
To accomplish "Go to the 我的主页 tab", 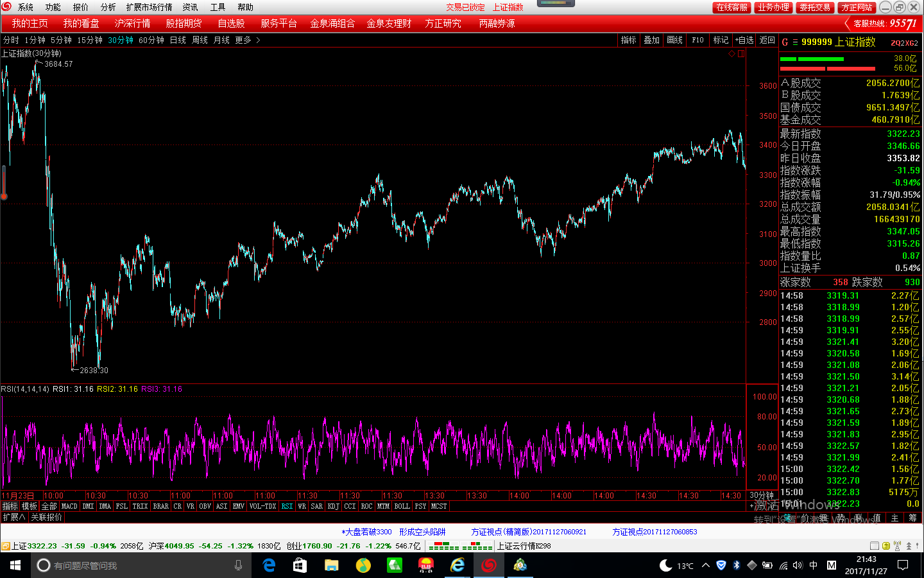I will pyautogui.click(x=30, y=23).
